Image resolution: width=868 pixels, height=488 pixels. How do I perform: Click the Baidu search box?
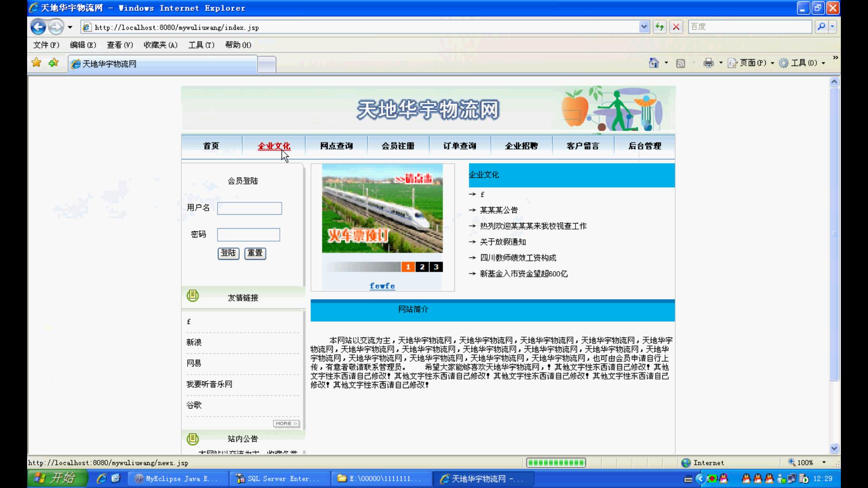[750, 27]
